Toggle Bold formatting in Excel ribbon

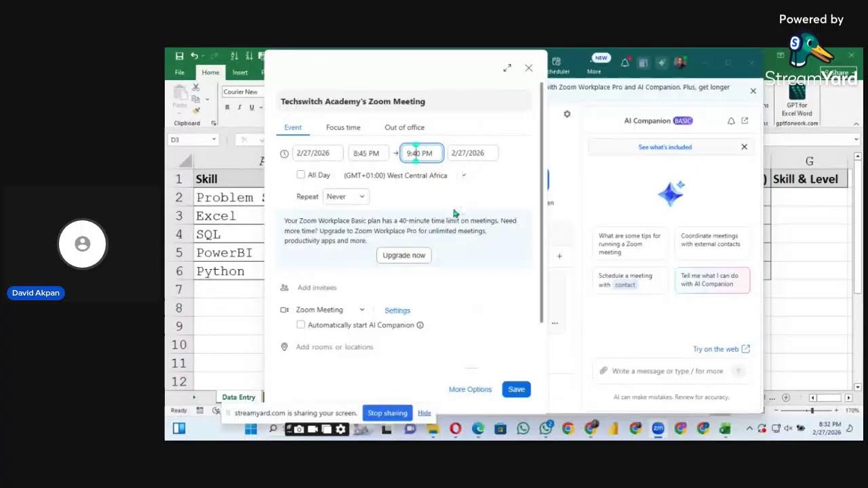(227, 107)
